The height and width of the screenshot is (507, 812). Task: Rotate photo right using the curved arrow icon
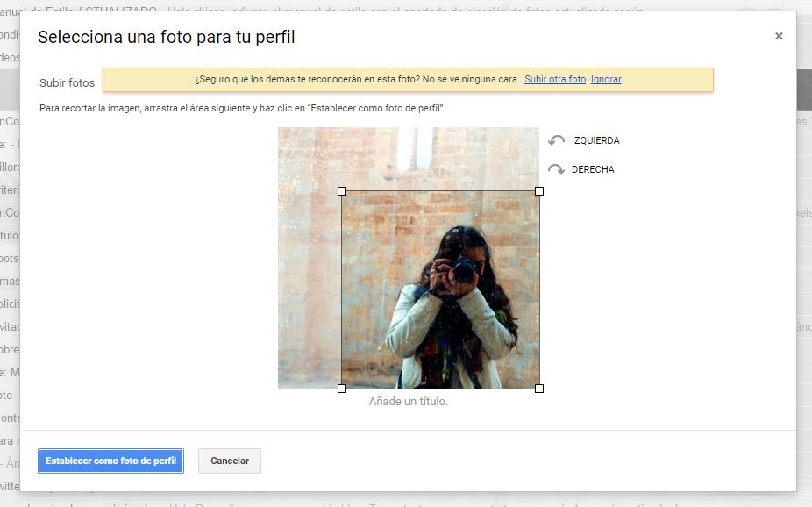pyautogui.click(x=556, y=169)
